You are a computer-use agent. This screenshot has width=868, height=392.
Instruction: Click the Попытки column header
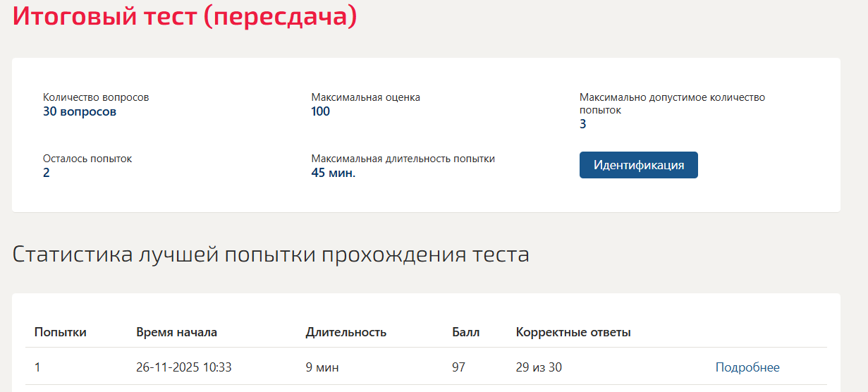[61, 332]
